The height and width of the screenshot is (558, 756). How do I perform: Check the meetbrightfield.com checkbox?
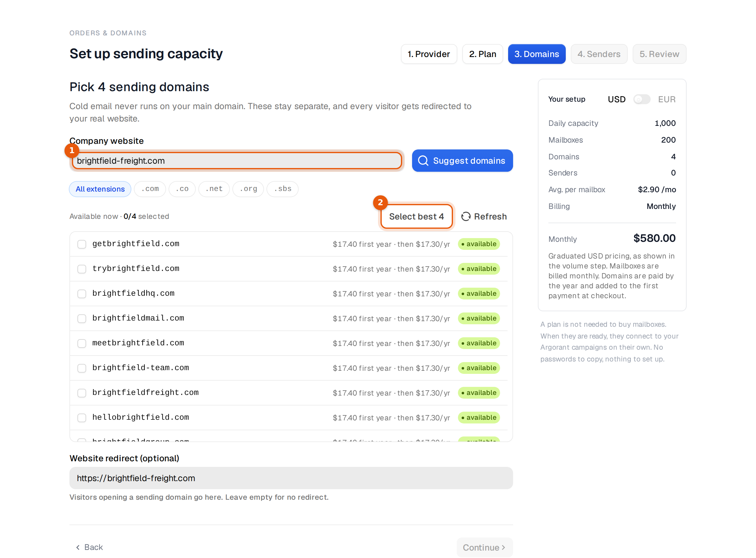[82, 343]
